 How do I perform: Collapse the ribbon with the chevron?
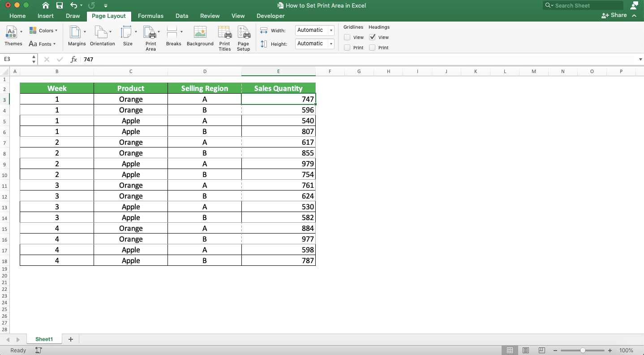tap(634, 15)
